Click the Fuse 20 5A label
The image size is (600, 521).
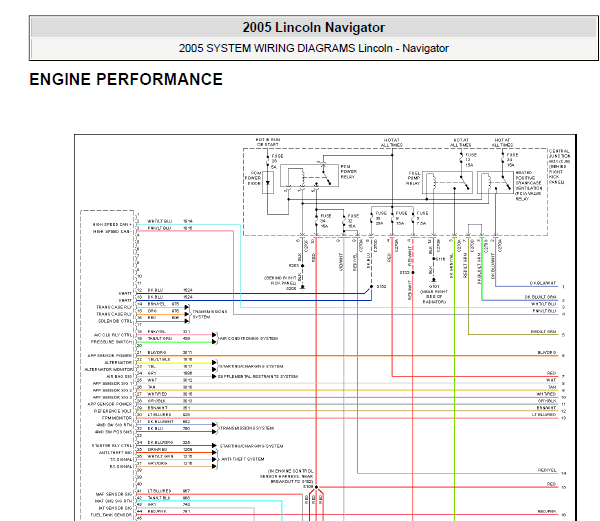coord(277,161)
